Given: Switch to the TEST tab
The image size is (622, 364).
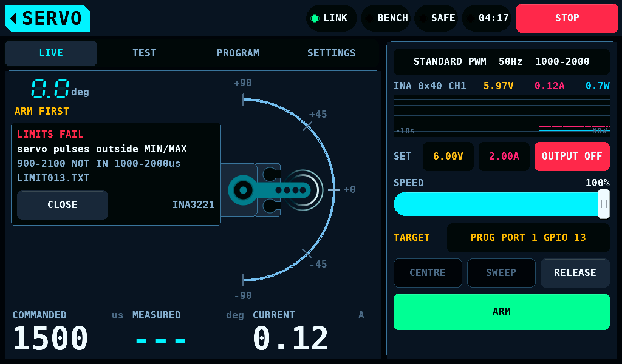Looking at the screenshot, I should coord(145,53).
